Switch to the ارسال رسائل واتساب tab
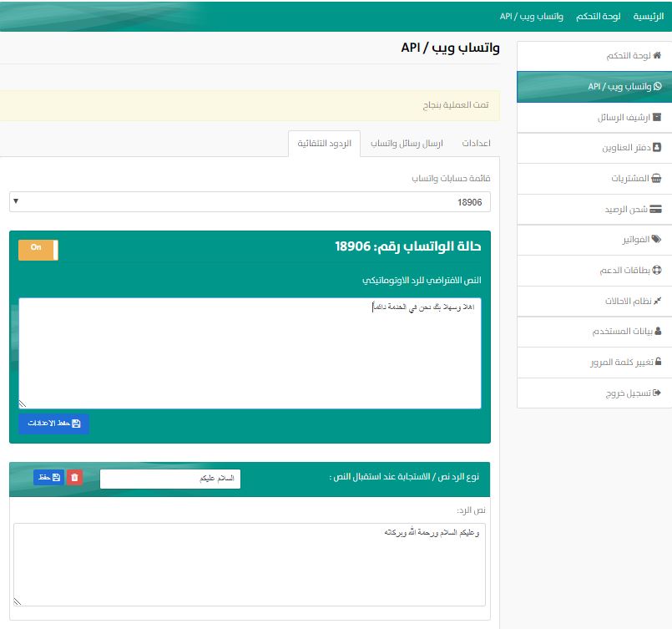This screenshot has width=672, height=629. click(x=407, y=143)
